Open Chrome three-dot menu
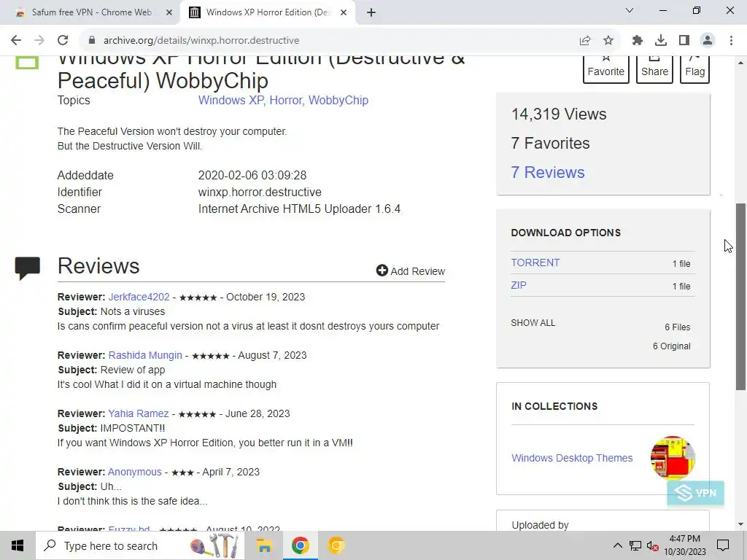The width and height of the screenshot is (747, 560). [x=731, y=41]
